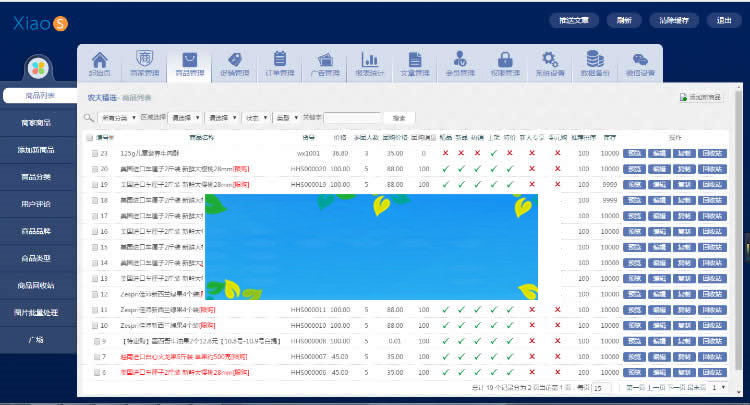Click the keyword search input field
Screen dimensions: 750x405
click(351, 117)
